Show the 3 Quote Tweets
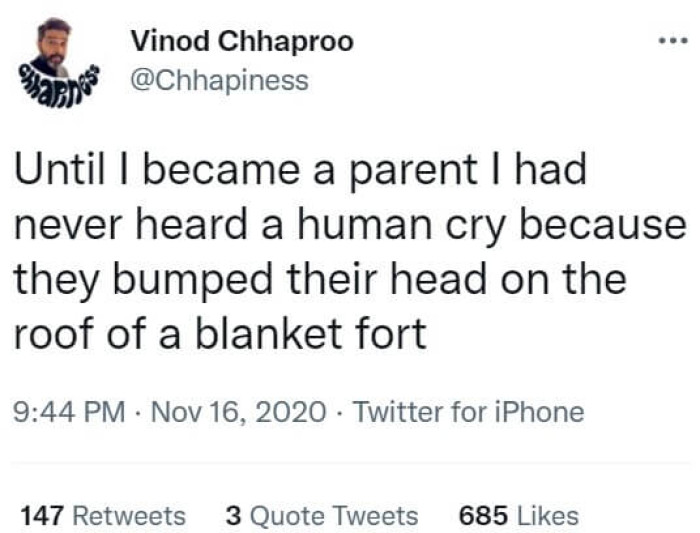The image size is (700, 533). point(322,516)
